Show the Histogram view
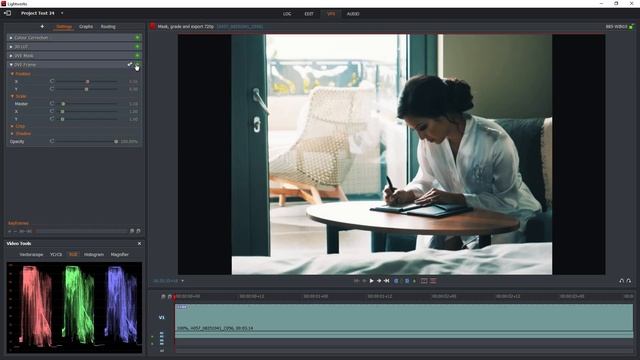Viewport: 640px width, 360px height. tap(94, 254)
